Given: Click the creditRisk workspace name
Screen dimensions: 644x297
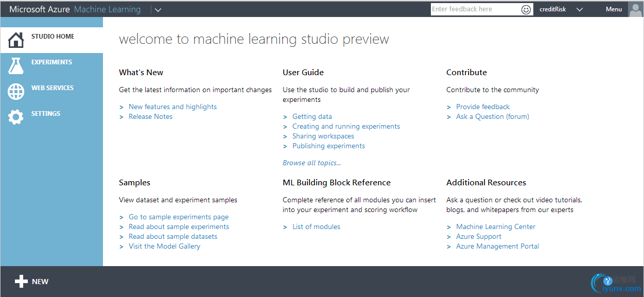Looking at the screenshot, I should 552,9.
